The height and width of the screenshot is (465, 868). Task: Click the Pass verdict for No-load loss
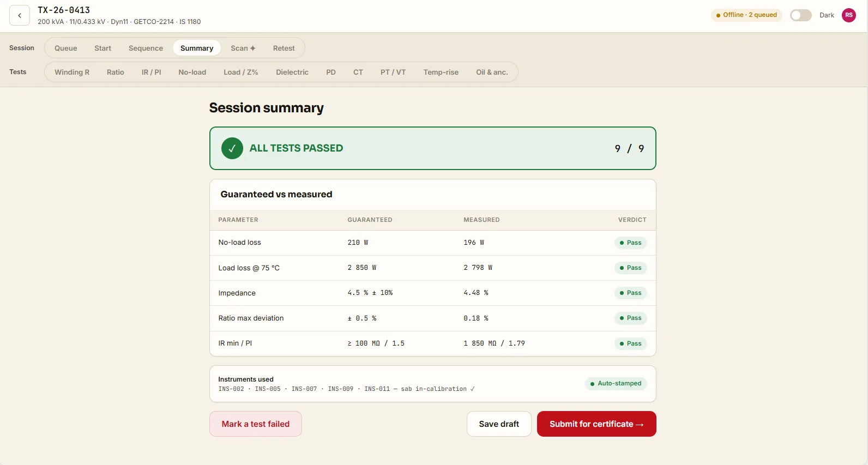pos(631,243)
